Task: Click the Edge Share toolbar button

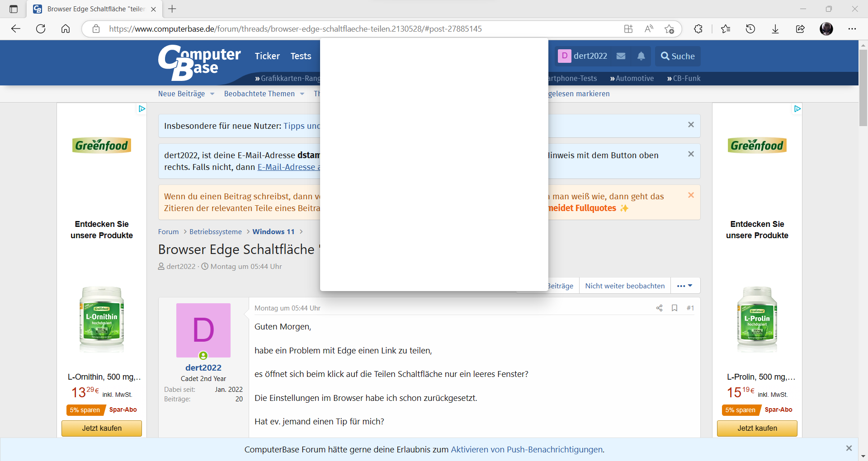Action: 800,29
